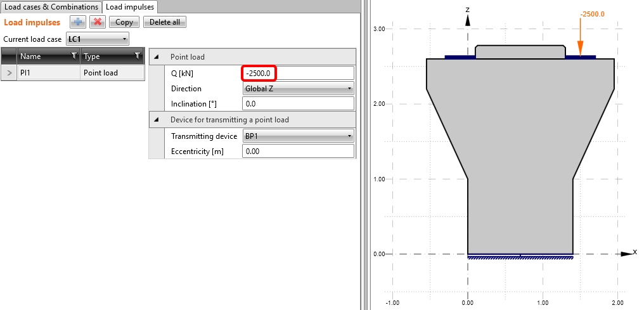Click the Q [kN] input field

click(x=298, y=74)
